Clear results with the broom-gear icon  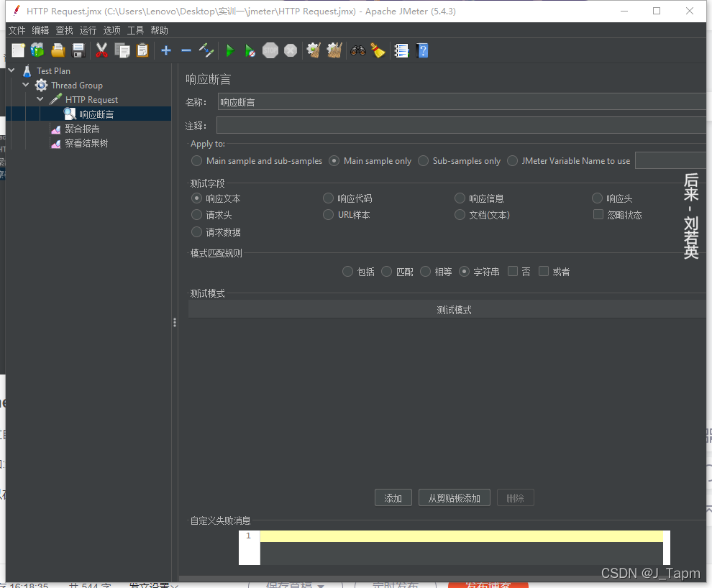[314, 50]
